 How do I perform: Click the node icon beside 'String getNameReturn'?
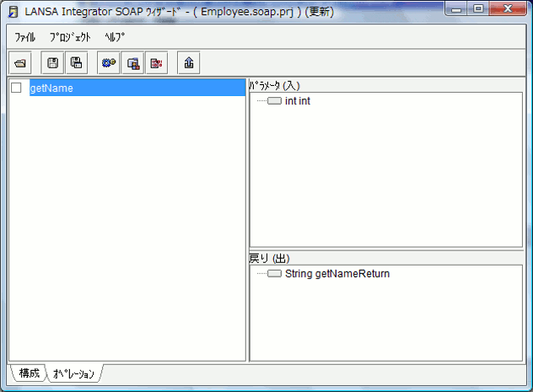point(274,273)
